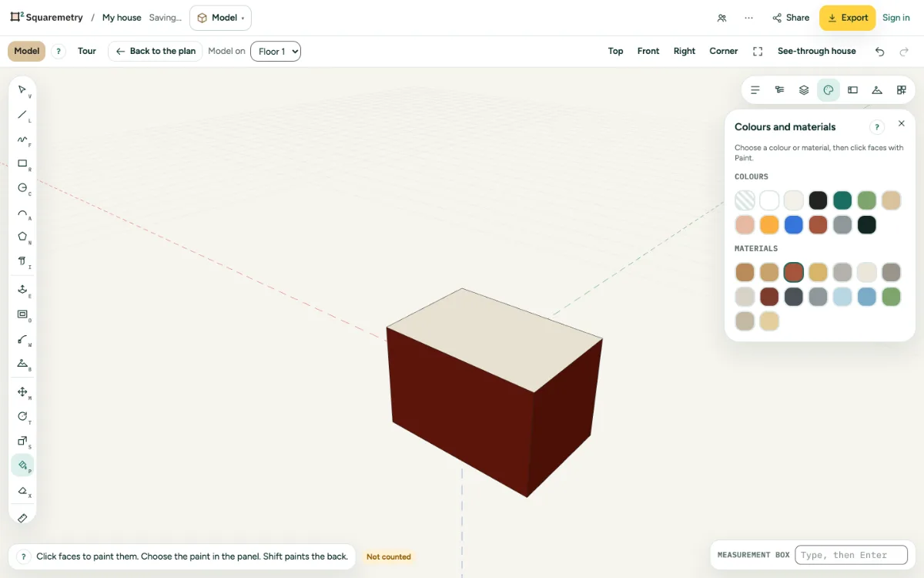The width and height of the screenshot is (924, 578).
Task: Open Colours and materials help button
Action: point(877,127)
